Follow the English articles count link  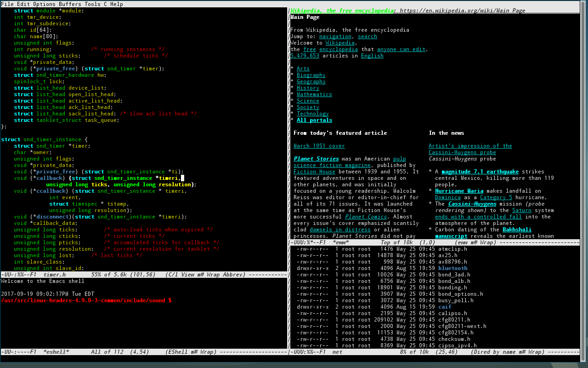pos(372,55)
